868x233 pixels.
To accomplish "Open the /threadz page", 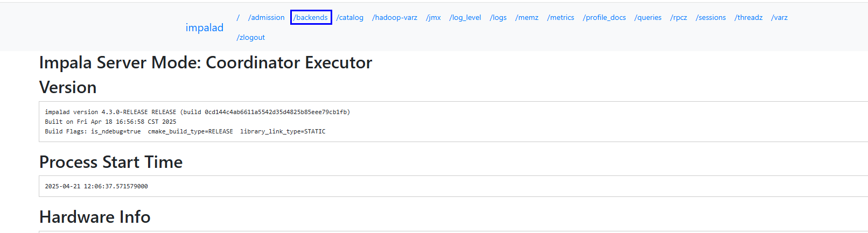I will point(748,17).
